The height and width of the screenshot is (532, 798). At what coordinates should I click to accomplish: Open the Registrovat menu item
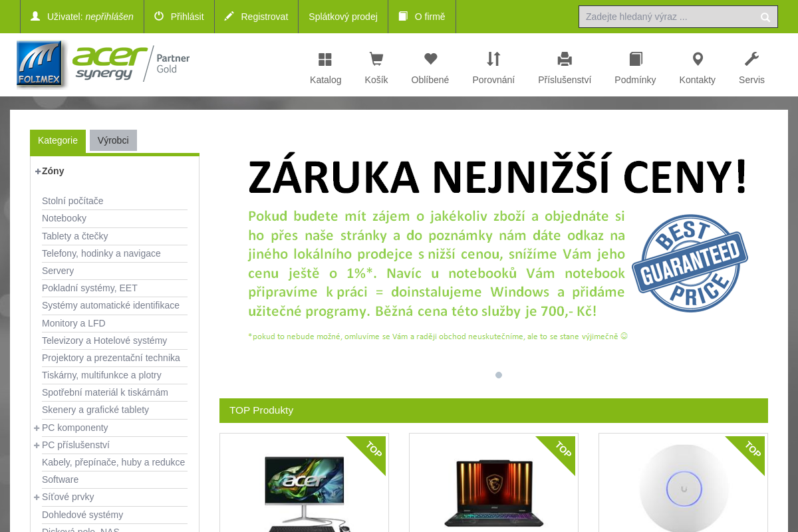[x=256, y=17]
